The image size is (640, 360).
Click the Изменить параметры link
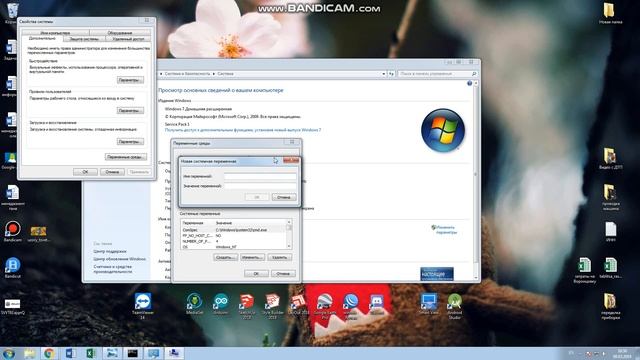pos(446,230)
